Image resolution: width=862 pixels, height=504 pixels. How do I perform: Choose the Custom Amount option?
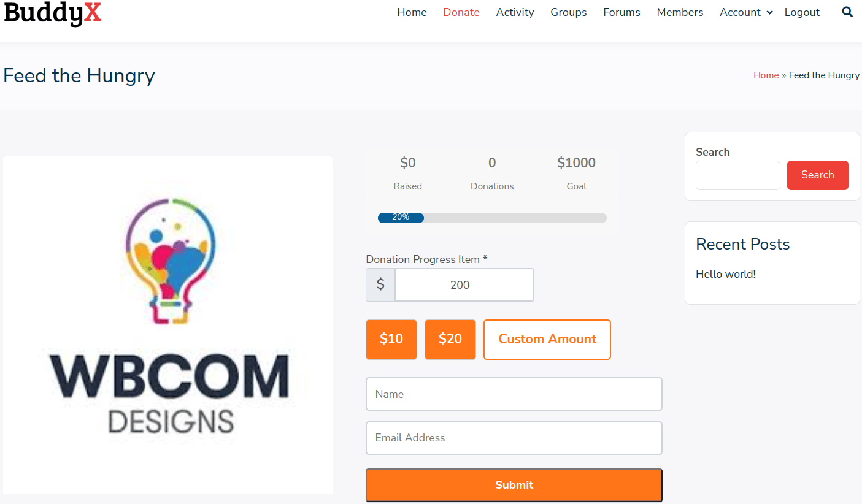547,339
